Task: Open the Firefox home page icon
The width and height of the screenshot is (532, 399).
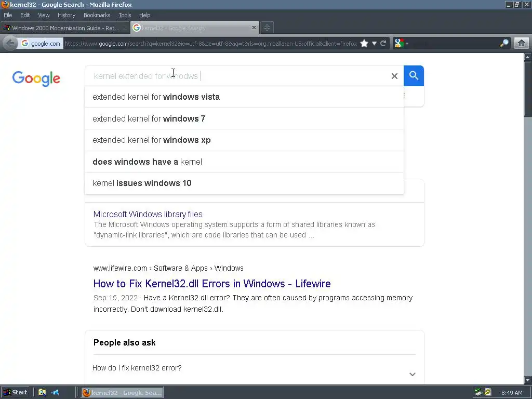Action: point(522,44)
